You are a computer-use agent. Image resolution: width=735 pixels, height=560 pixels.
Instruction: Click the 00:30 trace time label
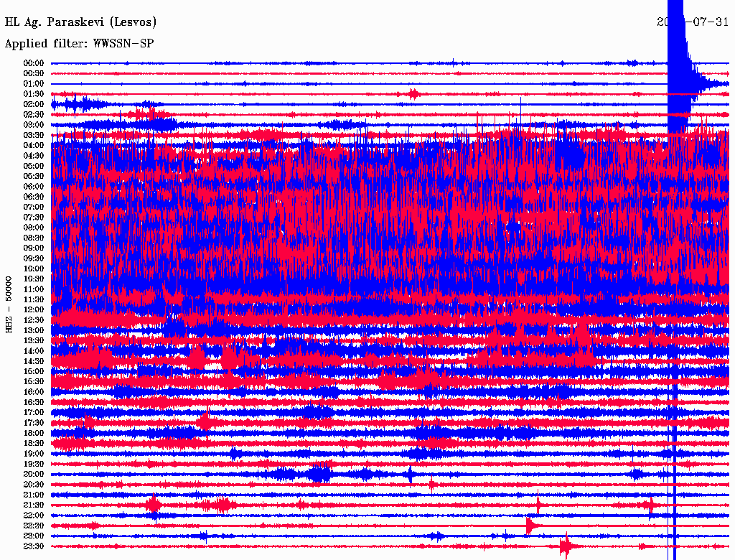pos(34,73)
